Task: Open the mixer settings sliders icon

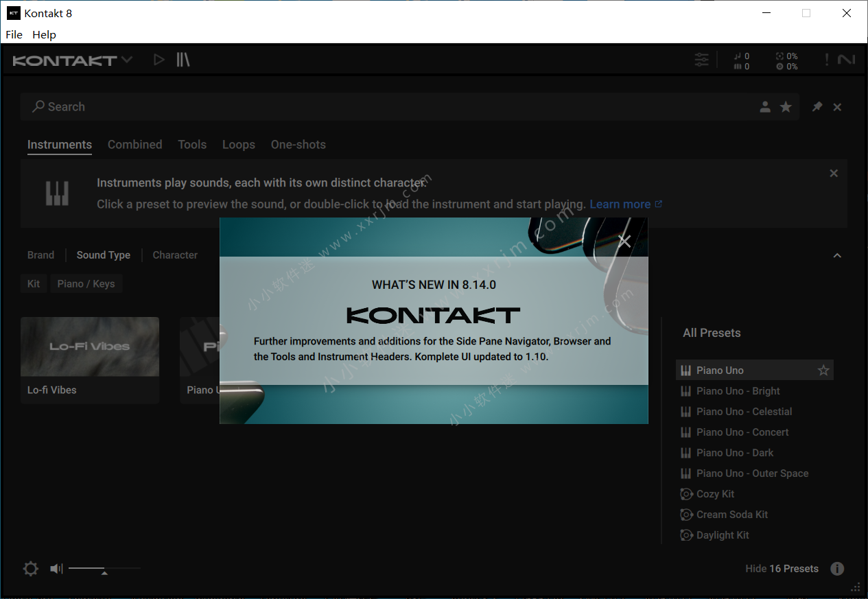Action: click(701, 60)
